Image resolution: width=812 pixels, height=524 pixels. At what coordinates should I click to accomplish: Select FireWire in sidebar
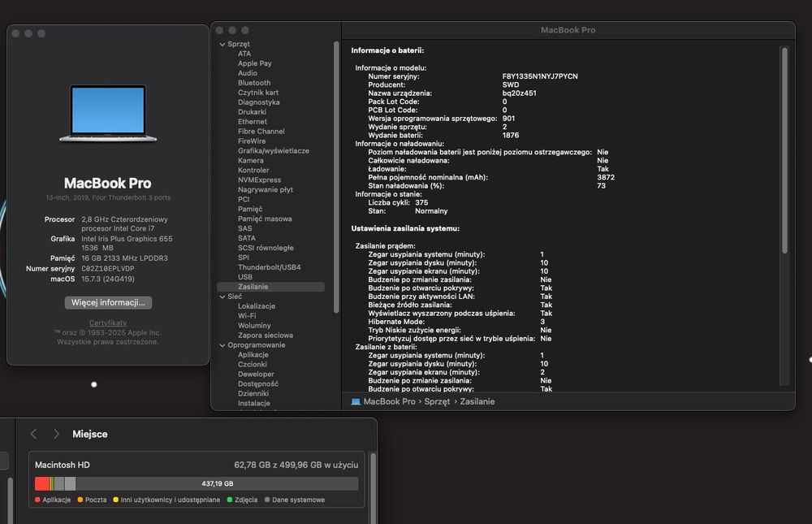252,141
